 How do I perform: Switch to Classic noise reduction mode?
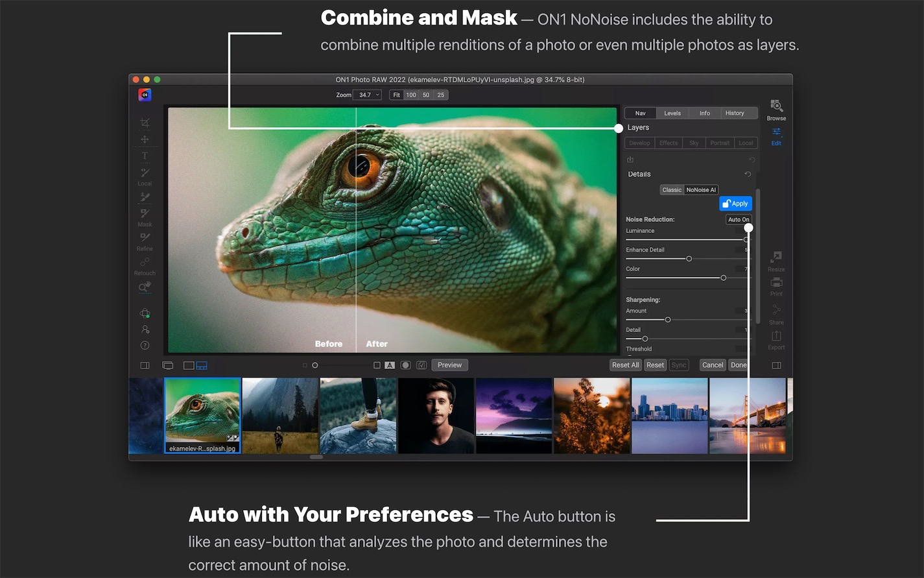[672, 190]
